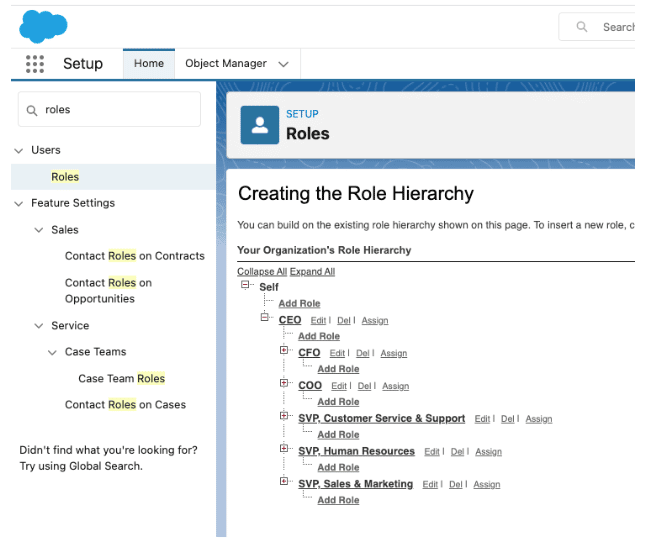Screen dimensions: 647x551
Task: Switch to the Home tab
Action: tap(149, 64)
